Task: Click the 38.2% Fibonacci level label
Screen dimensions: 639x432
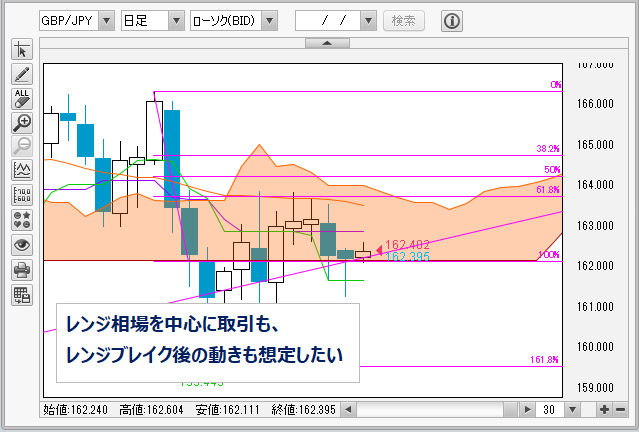Action: coord(548,149)
